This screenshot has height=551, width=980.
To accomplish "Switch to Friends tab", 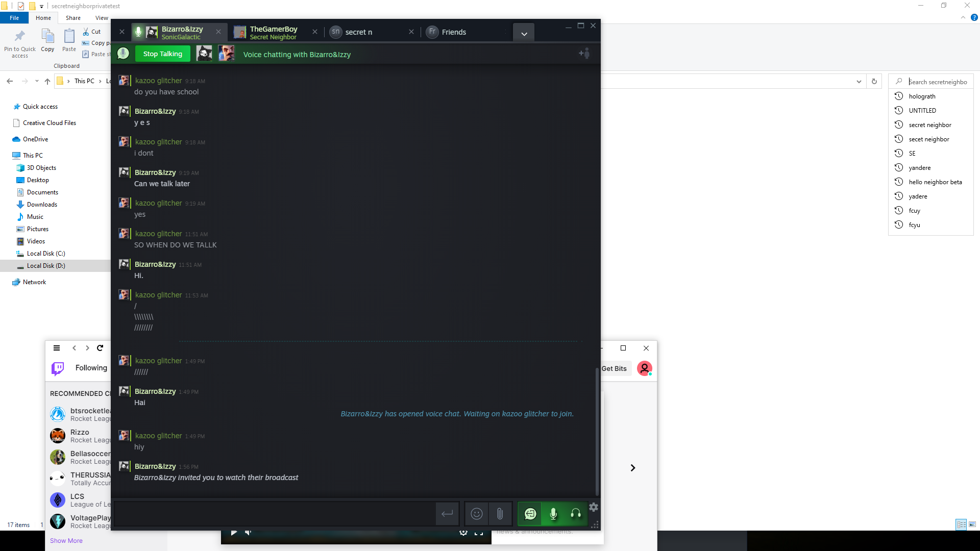I will 454,32.
